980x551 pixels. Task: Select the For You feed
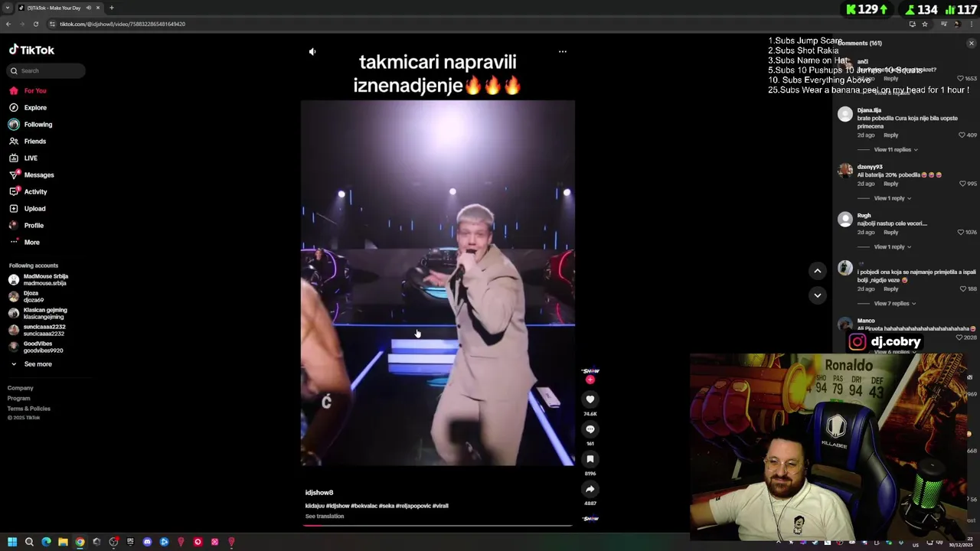coord(28,90)
